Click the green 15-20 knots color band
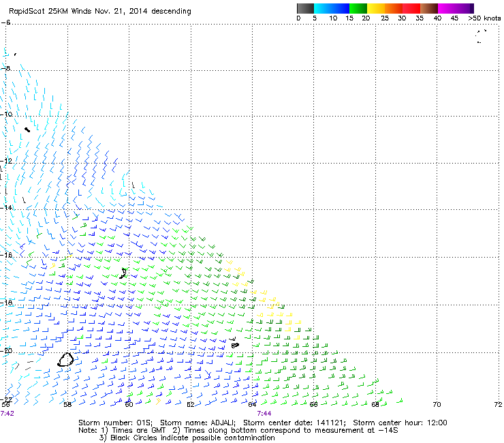This screenshot has height=443, width=504. pyautogui.click(x=358, y=8)
